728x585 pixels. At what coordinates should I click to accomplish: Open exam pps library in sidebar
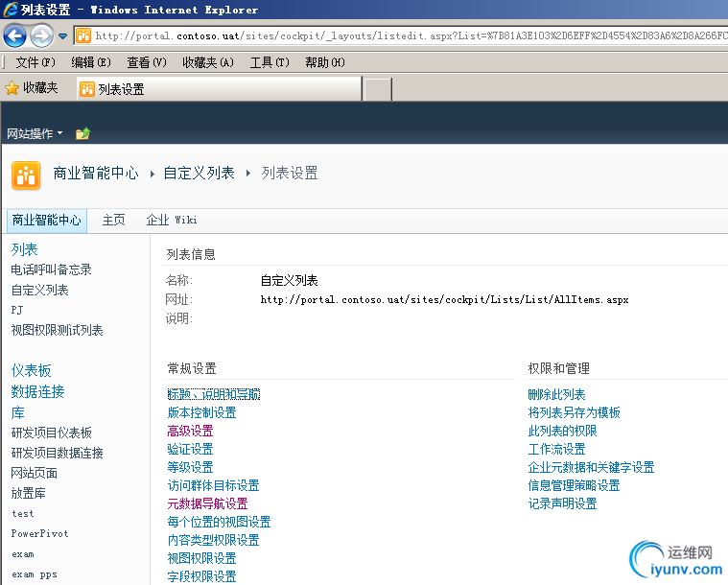[35, 574]
